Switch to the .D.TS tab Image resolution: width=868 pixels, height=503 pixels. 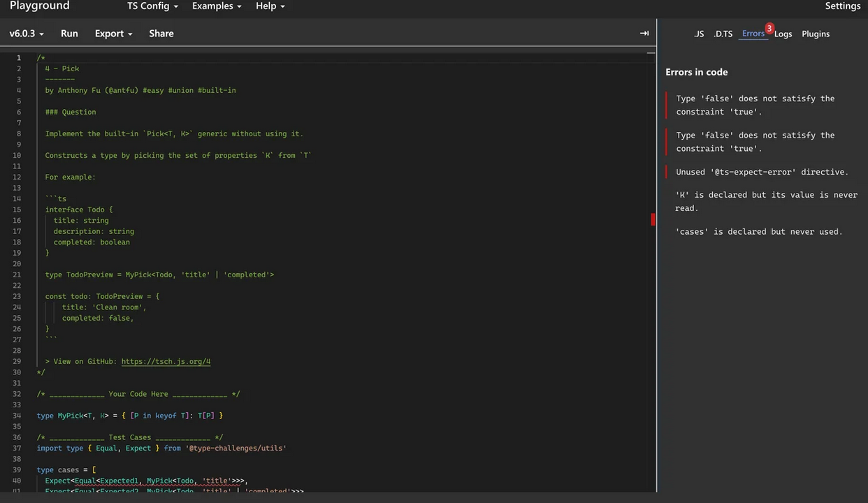[x=723, y=34]
